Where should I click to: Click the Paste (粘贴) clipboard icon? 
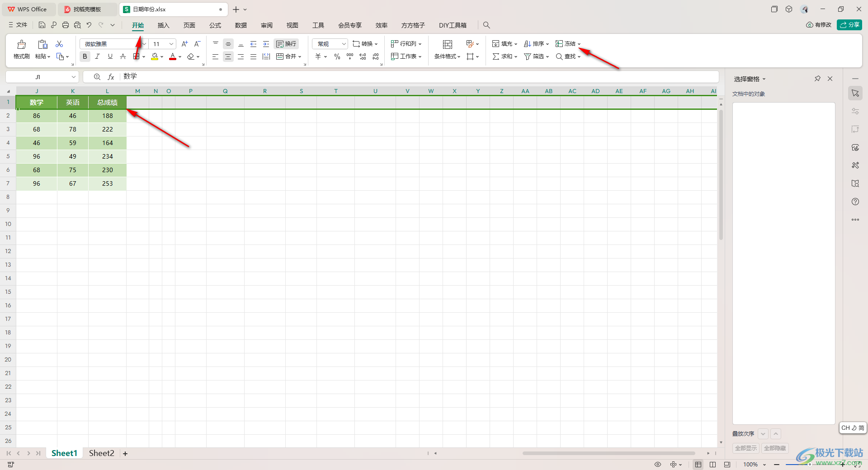tap(42, 44)
